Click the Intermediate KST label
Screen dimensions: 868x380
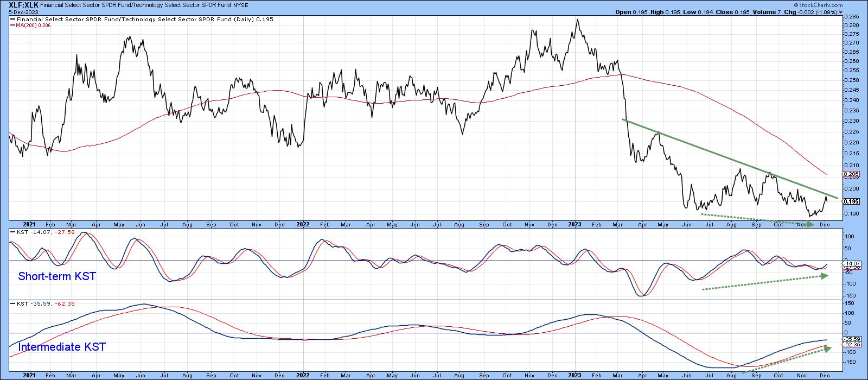[62, 347]
